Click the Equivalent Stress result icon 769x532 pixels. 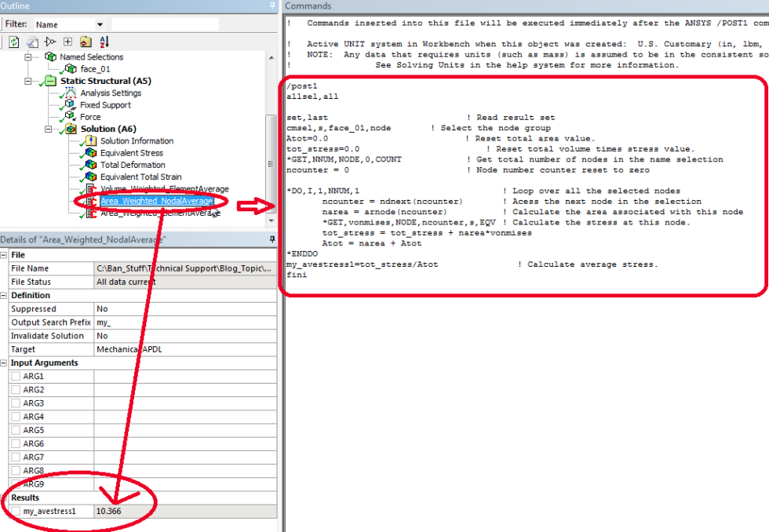[90, 152]
